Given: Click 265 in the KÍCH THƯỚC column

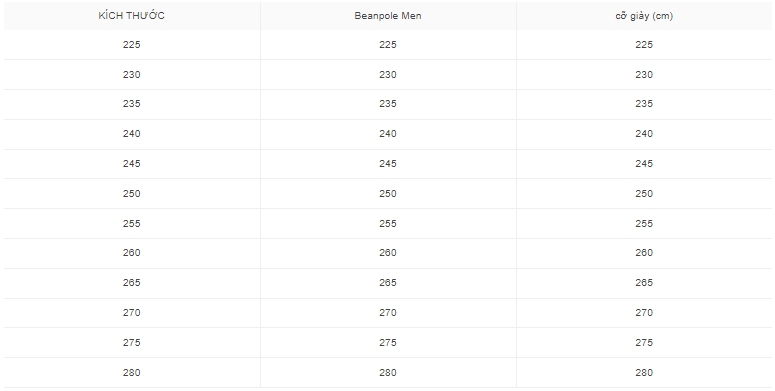Looking at the screenshot, I should click(131, 283).
